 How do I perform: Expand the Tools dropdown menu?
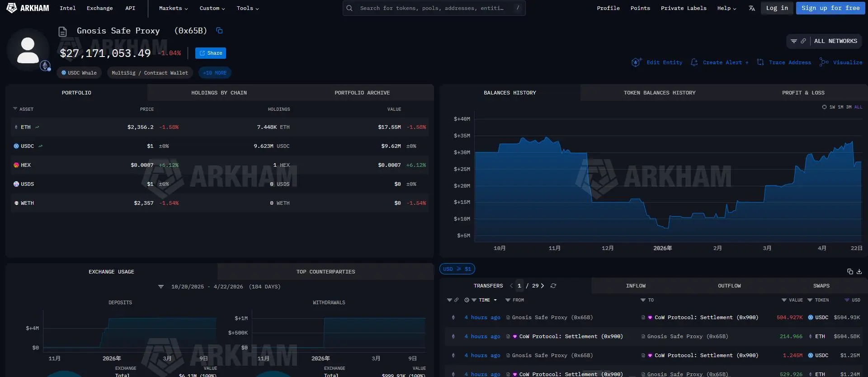[x=247, y=8]
